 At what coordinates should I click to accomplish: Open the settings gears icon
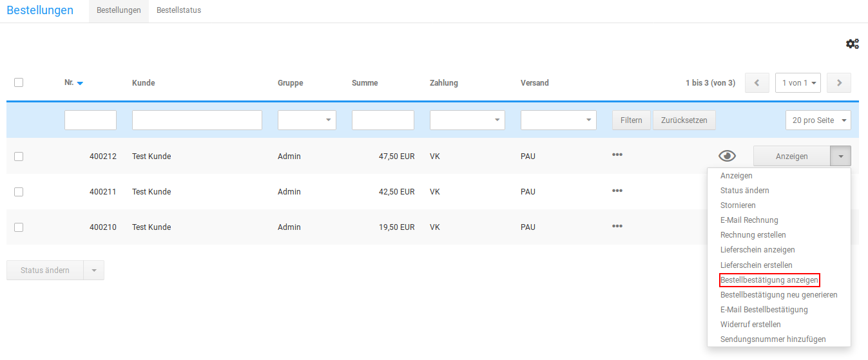(x=852, y=44)
